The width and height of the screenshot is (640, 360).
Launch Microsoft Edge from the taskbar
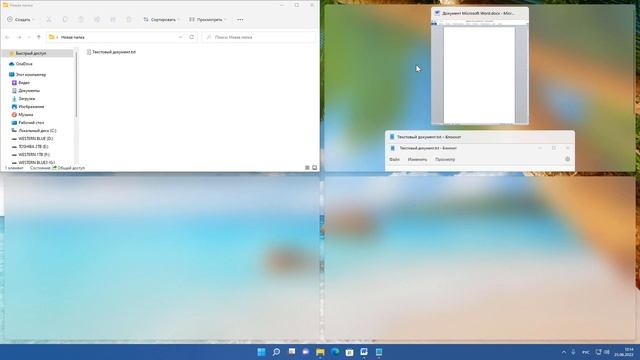[335, 352]
